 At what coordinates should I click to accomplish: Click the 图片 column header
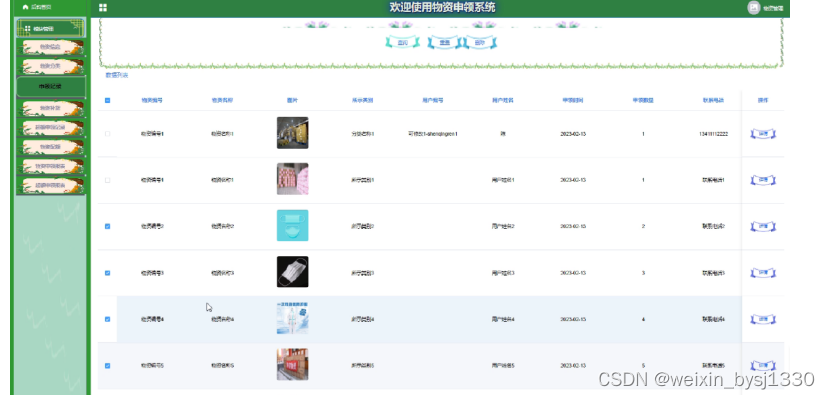[x=292, y=100]
